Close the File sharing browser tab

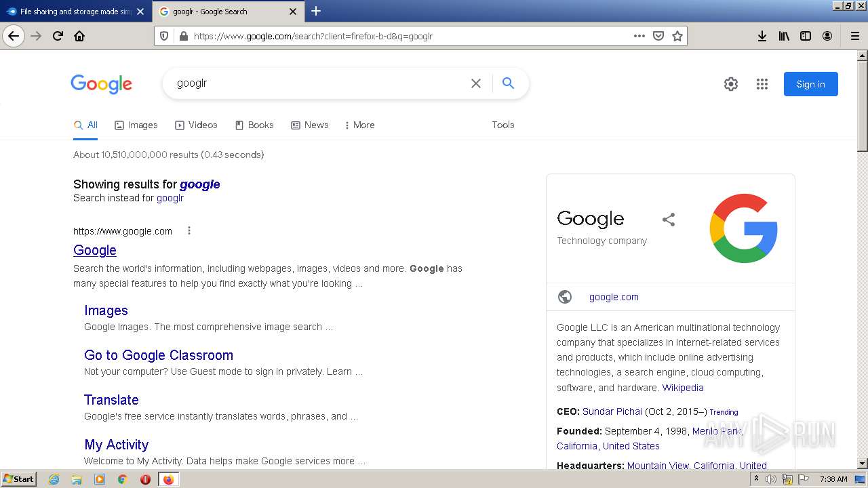point(140,12)
